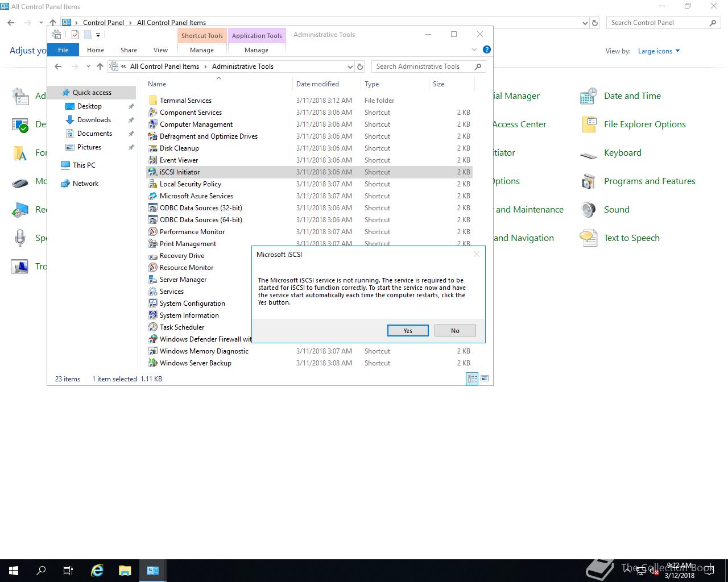The height and width of the screenshot is (582, 728).
Task: Go up one folder level in Explorer
Action: [100, 66]
